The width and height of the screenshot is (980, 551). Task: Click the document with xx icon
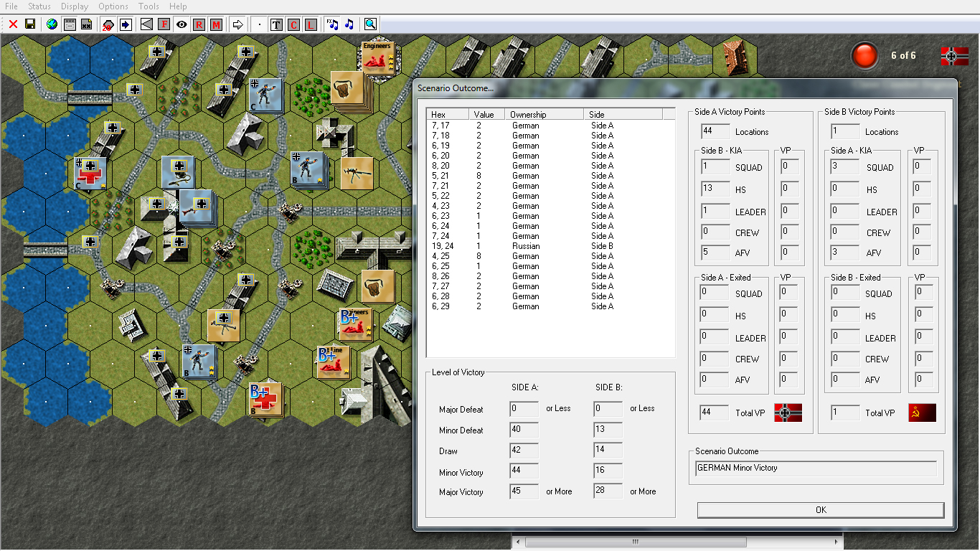[x=87, y=24]
